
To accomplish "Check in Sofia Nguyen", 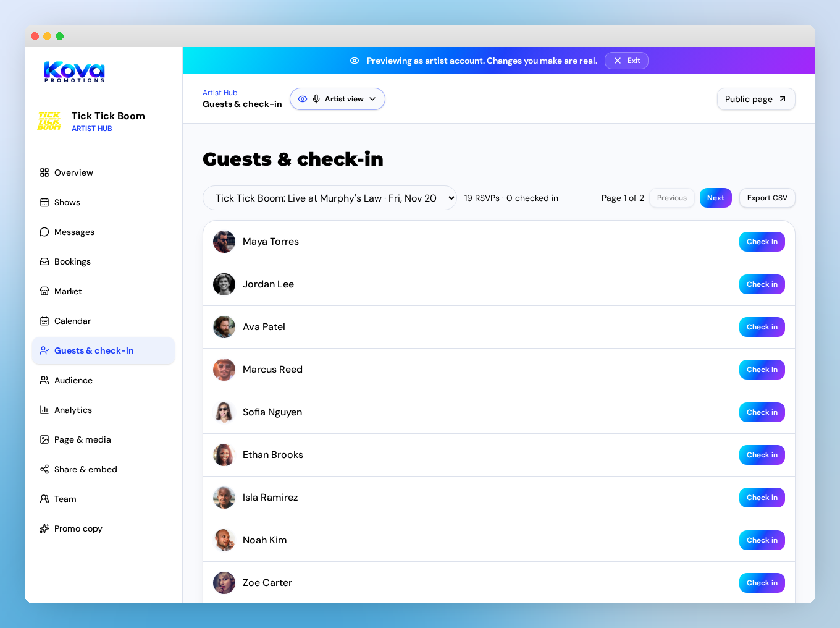I will coord(762,412).
